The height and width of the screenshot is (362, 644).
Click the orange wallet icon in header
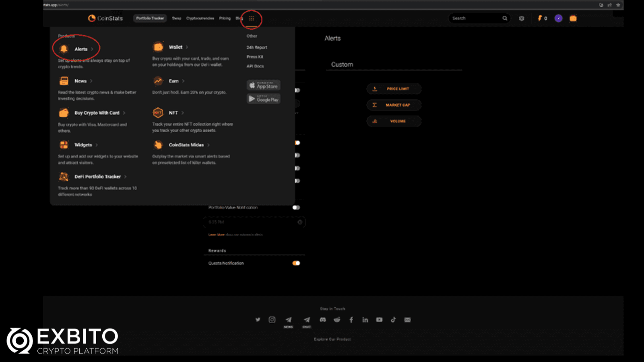(x=573, y=18)
